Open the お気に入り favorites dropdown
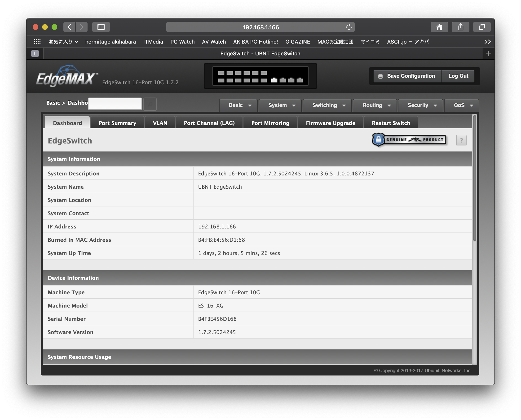This screenshot has height=420, width=521. (x=63, y=42)
